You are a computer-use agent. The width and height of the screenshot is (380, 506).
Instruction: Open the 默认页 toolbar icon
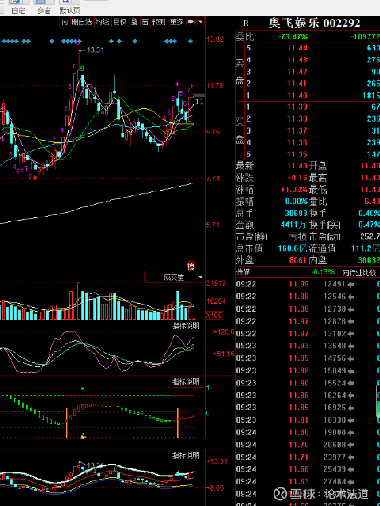69,7
